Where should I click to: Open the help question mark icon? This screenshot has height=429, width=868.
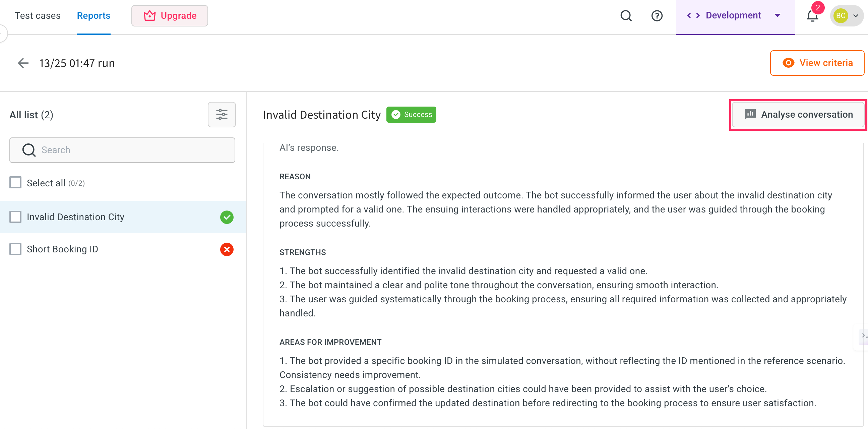[657, 15]
